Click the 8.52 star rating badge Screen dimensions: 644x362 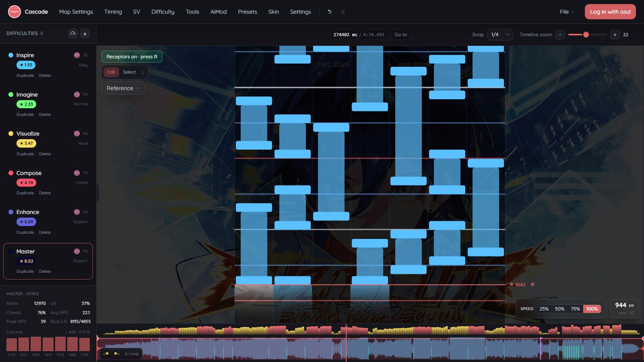coord(26,261)
